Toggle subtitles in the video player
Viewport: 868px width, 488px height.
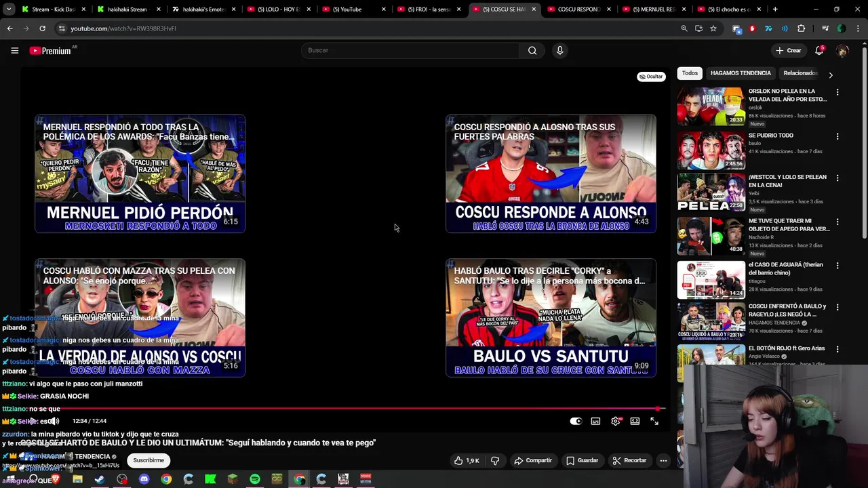[x=595, y=421]
